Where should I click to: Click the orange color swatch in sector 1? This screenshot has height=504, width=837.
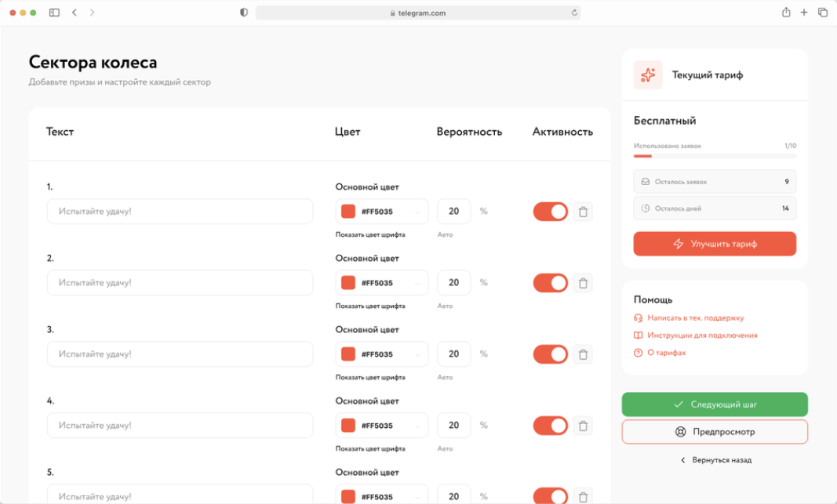(x=348, y=211)
